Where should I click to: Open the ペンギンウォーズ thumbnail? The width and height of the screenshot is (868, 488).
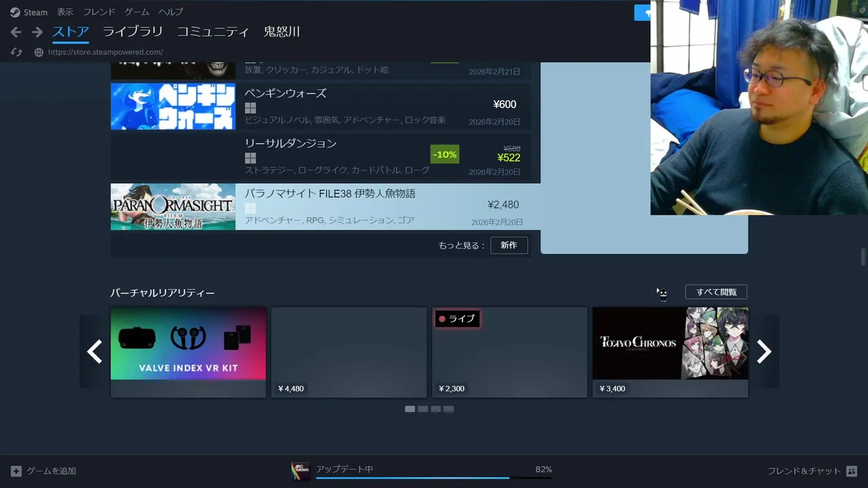(x=173, y=106)
